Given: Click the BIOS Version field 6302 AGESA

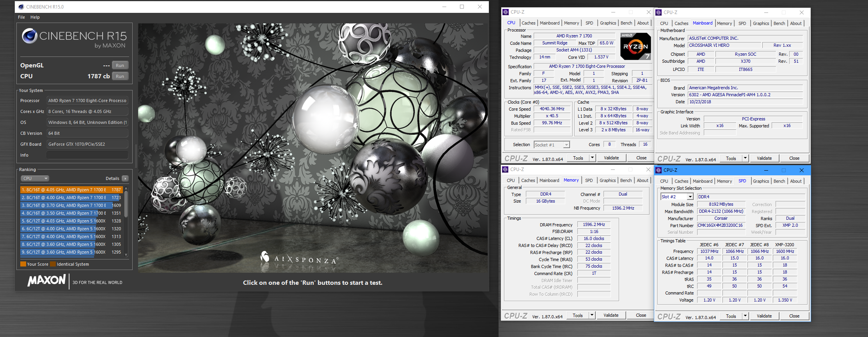Looking at the screenshot, I should [x=745, y=95].
